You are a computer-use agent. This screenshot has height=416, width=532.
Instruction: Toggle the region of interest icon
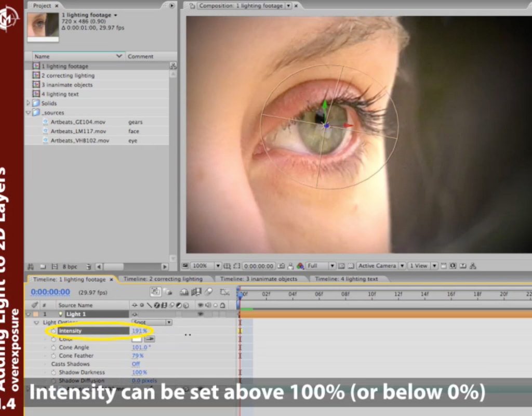tap(341, 266)
